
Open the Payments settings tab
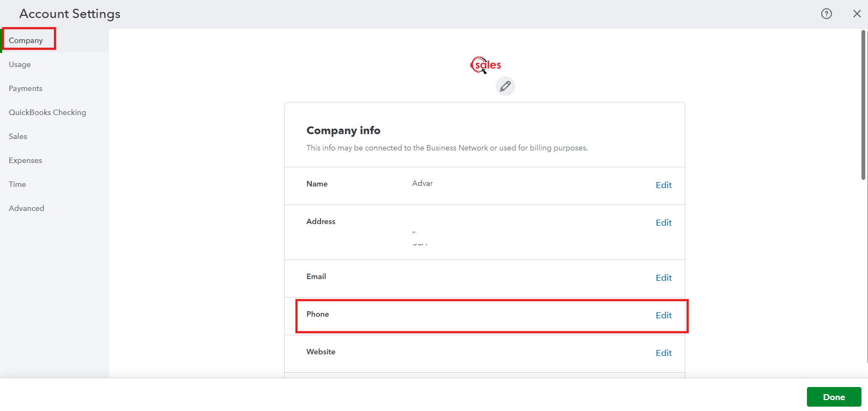click(x=26, y=88)
